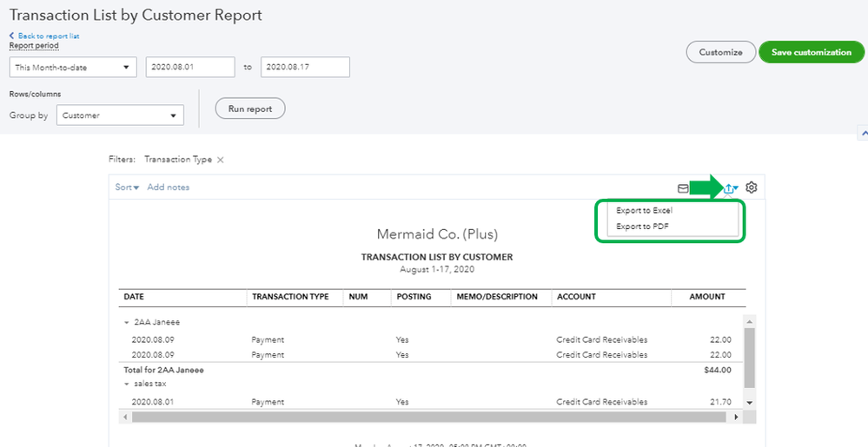Click the email report envelope icon
Viewport: 868px width, 447px height.
tap(683, 187)
